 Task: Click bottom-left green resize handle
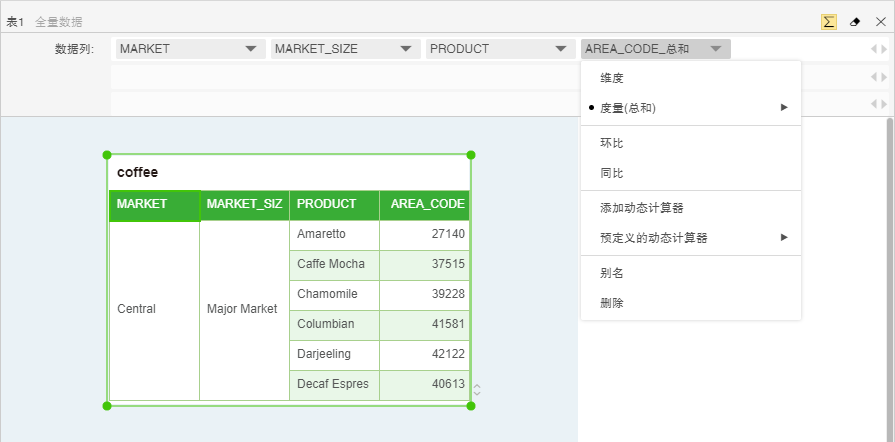point(107,405)
